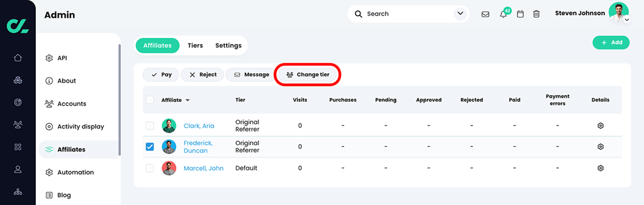644x205 pixels.
Task: Open the Clark, Aria affiliate link
Action: pyautogui.click(x=199, y=126)
